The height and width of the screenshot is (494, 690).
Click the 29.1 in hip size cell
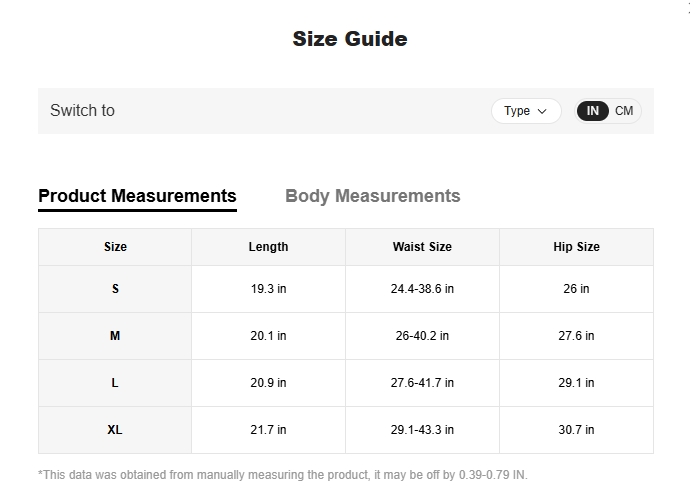point(576,383)
